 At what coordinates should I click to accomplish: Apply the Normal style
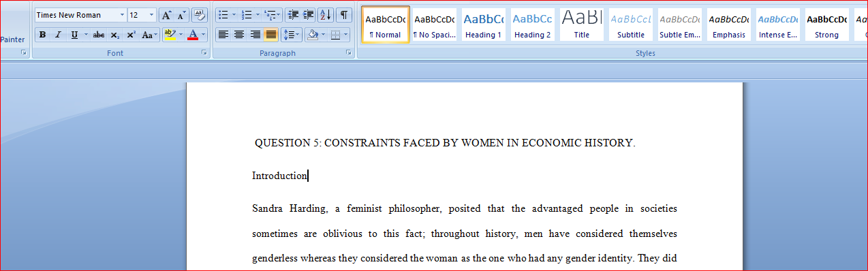tap(386, 25)
